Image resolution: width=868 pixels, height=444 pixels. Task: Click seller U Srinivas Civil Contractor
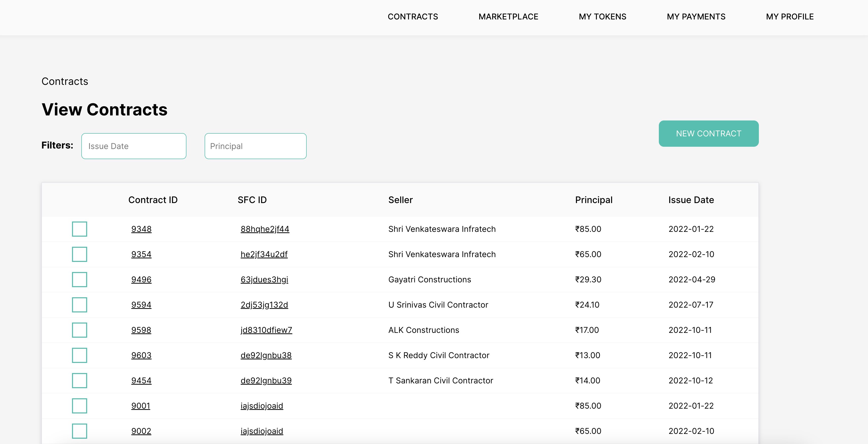pyautogui.click(x=438, y=305)
